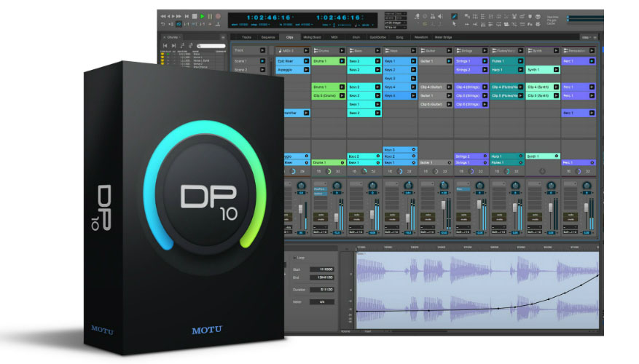Trigger Scene 2 play button

pyautogui.click(x=262, y=70)
